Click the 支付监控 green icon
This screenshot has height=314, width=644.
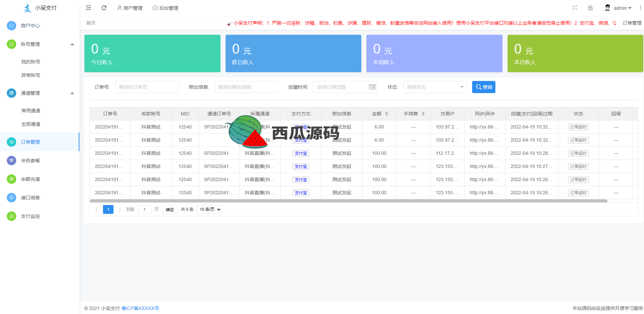point(11,216)
